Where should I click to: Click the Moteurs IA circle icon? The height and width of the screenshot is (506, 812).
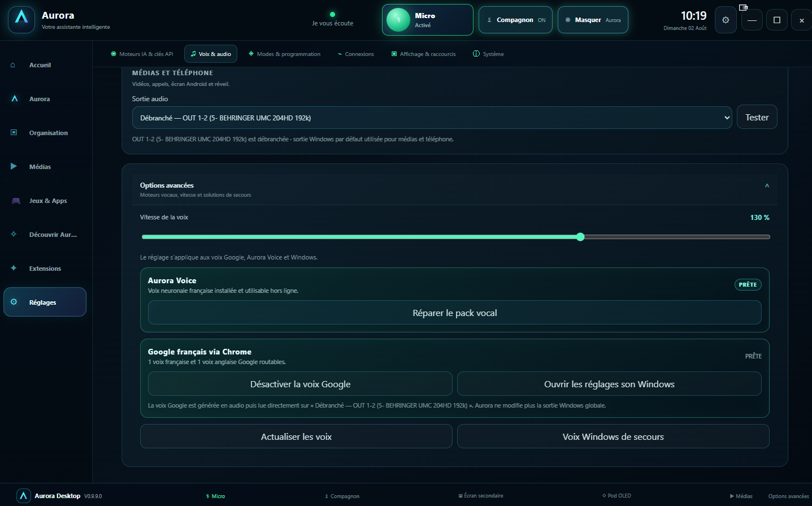point(114,54)
